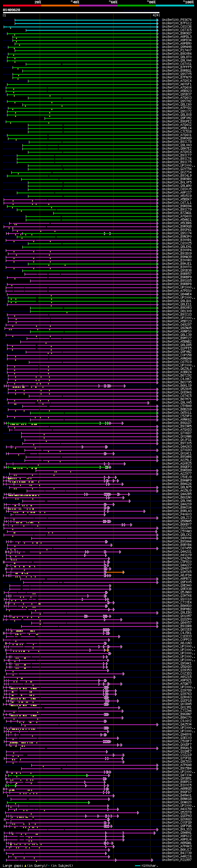Image resolution: width=197 pixels, height=868 pixels.
Task: Open hit UniRef100_A9PDL3
Action: [x=176, y=37]
